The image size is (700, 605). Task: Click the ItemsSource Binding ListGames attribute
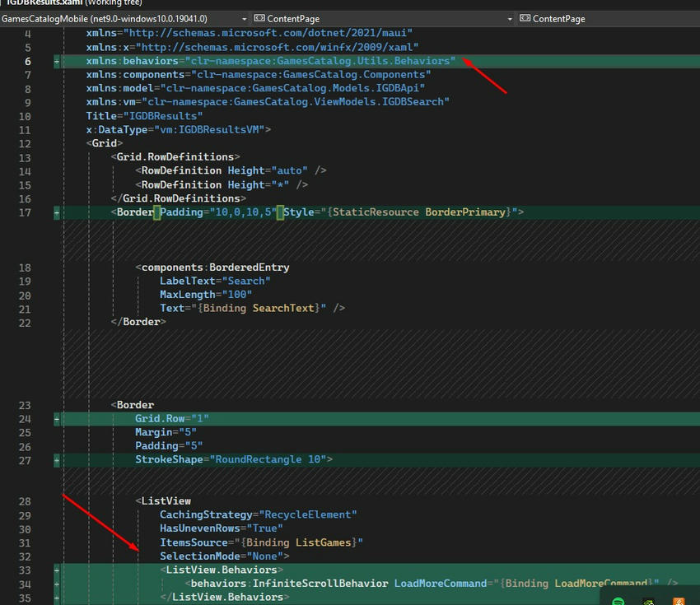tap(262, 542)
